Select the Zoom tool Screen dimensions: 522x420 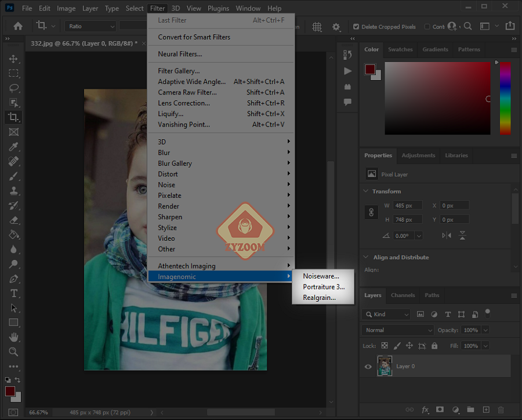tap(13, 352)
